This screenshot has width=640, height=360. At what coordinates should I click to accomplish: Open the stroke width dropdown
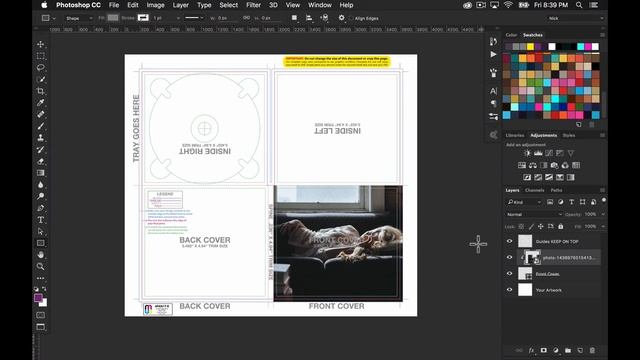(x=178, y=18)
